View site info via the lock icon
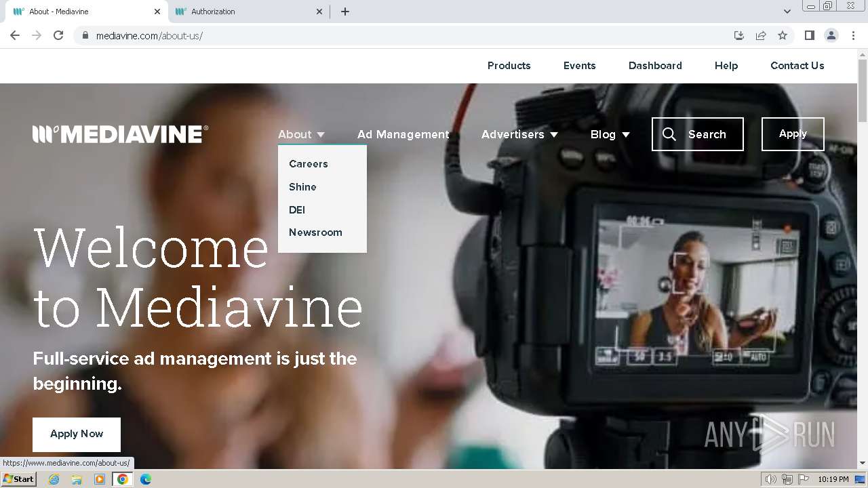 [x=85, y=35]
